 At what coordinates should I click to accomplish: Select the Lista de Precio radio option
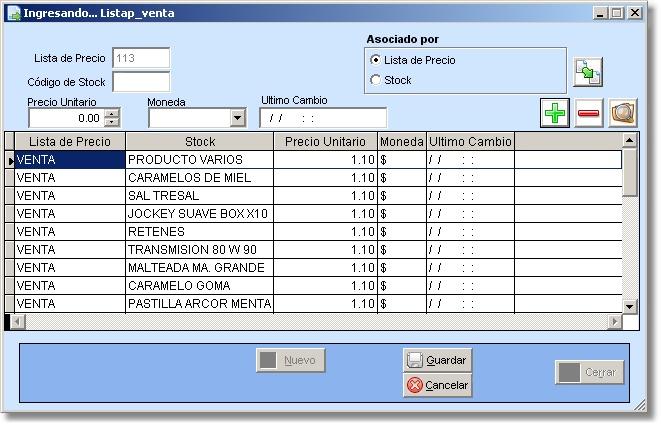pos(376,60)
